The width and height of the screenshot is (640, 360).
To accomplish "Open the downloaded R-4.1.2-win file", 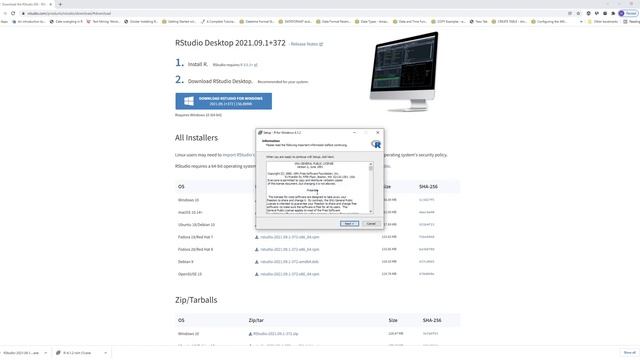I will 77,353.
